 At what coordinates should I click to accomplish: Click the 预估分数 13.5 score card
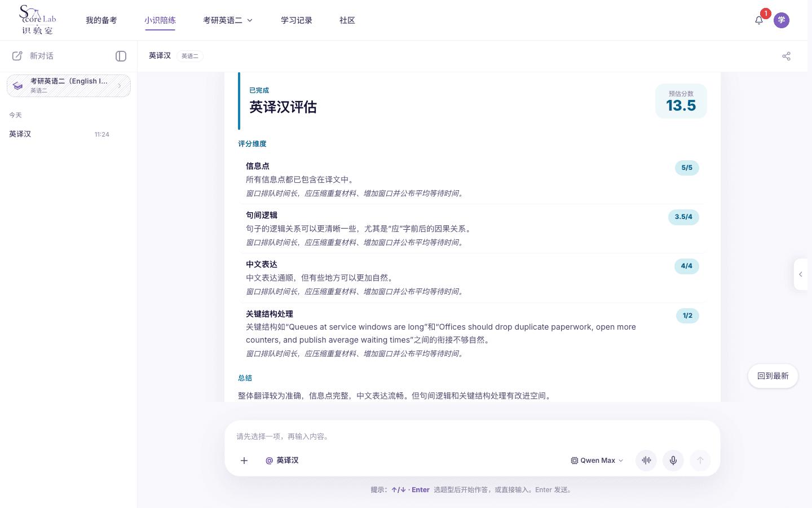click(x=681, y=101)
